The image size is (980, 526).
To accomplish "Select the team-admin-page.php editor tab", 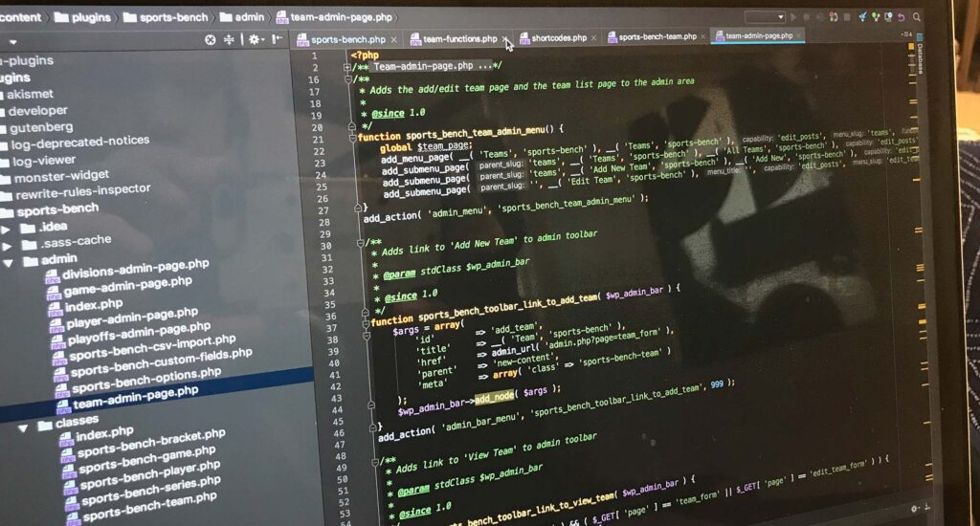I will click(x=758, y=35).
